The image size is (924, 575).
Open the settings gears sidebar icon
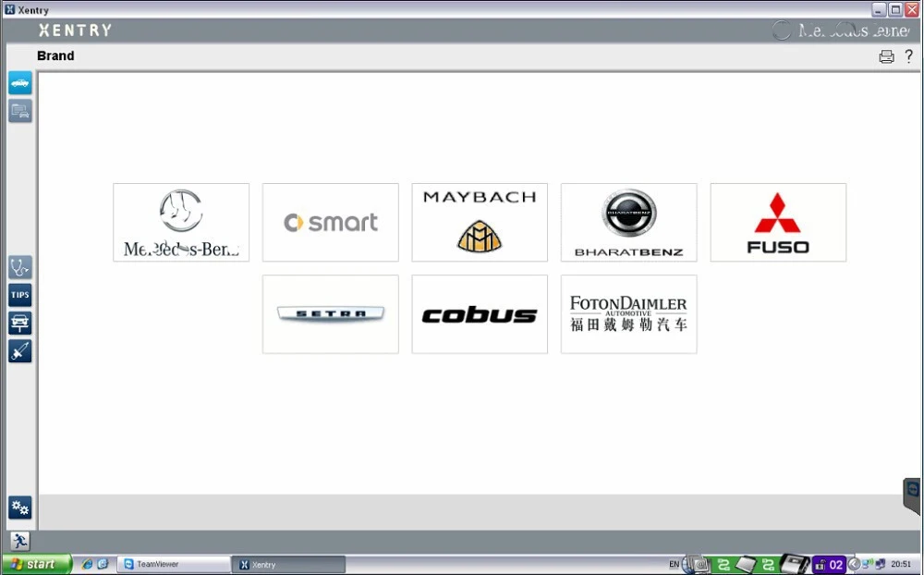[x=20, y=508]
